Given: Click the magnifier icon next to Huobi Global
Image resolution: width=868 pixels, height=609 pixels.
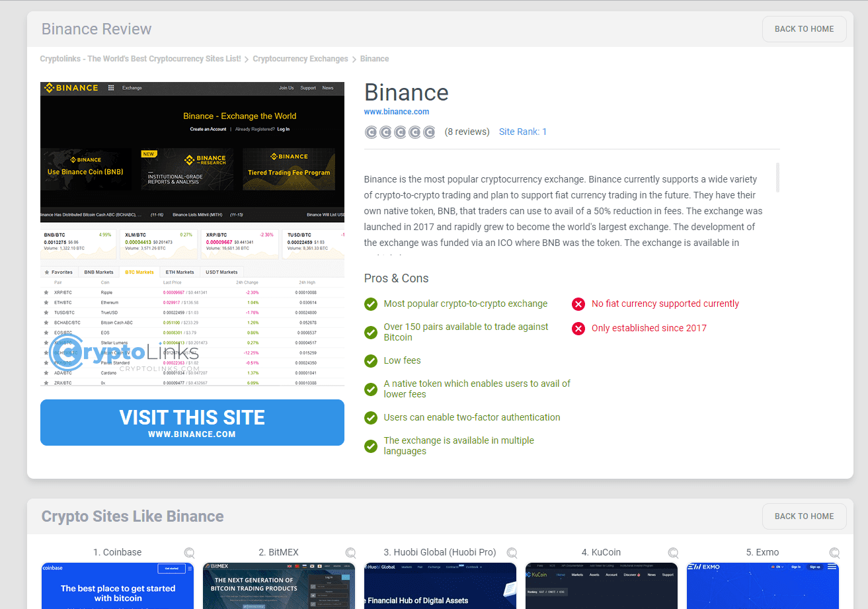Looking at the screenshot, I should 512,553.
